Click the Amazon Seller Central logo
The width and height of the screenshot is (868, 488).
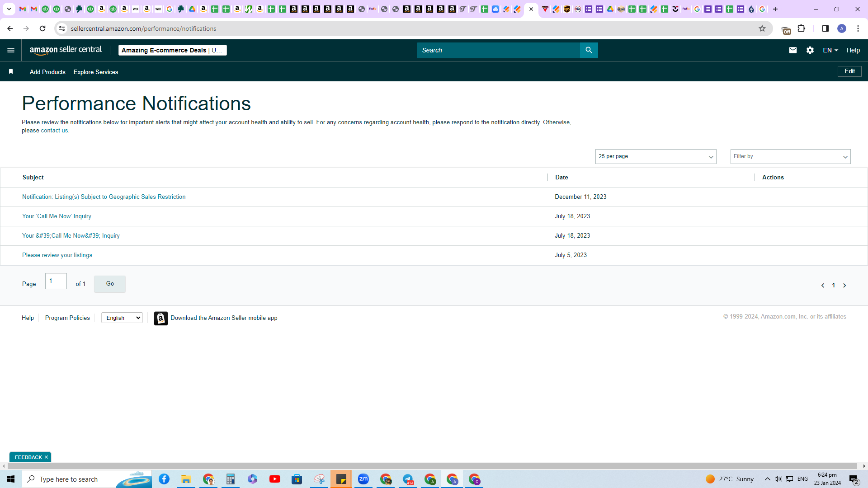(x=66, y=50)
